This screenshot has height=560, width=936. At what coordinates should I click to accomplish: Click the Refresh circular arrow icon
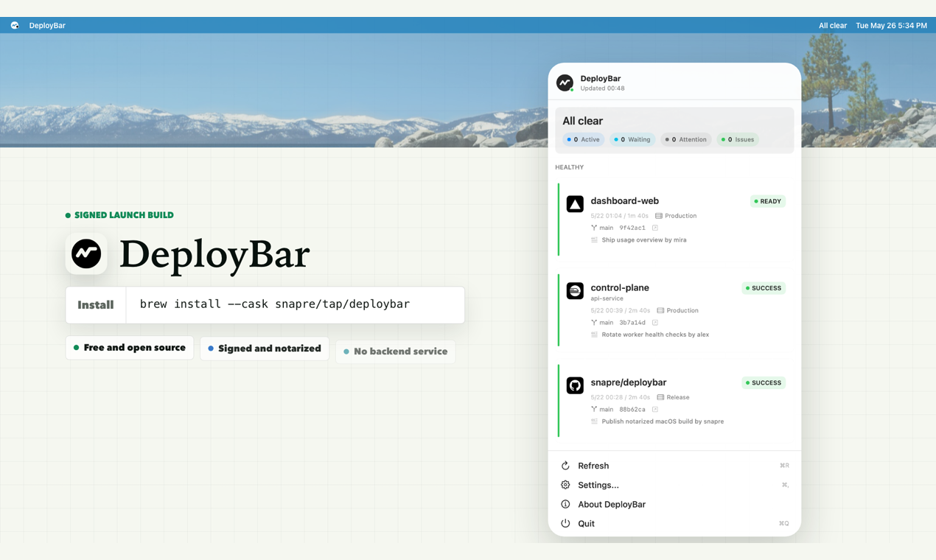pos(565,466)
